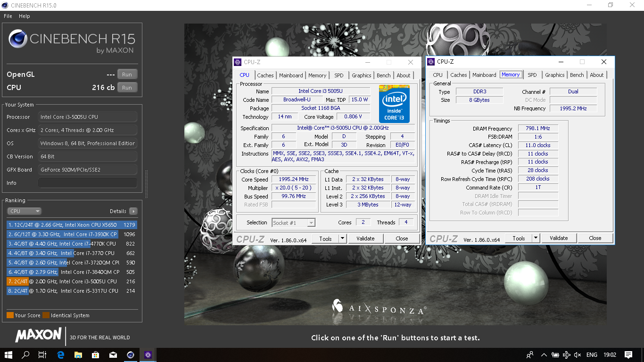
Task: Select CPU tab in Memory CPU-Z window
Action: coord(438,75)
